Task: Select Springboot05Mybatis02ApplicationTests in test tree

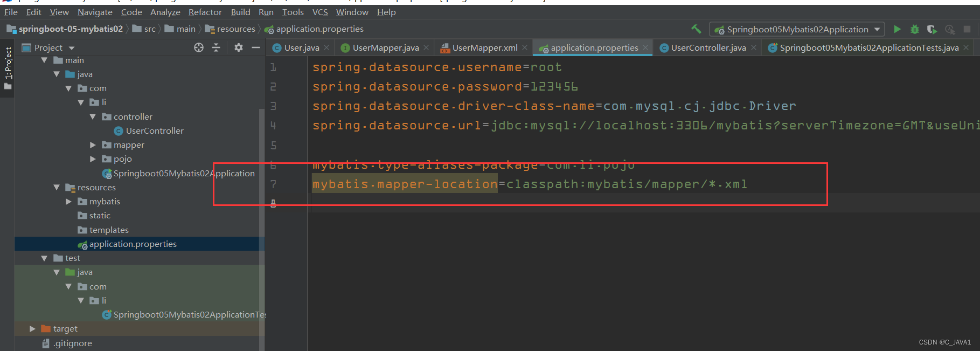Action: (184, 315)
